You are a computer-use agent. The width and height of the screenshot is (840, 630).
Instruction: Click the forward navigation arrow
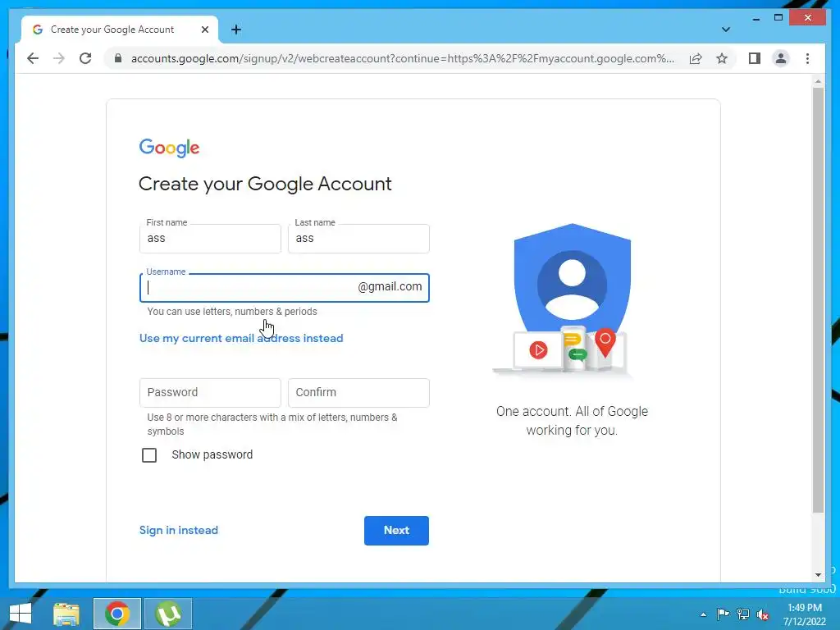[59, 58]
